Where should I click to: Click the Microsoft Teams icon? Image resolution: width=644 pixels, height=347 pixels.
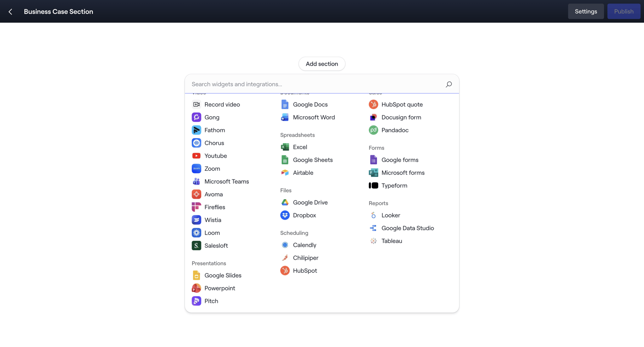(196, 181)
